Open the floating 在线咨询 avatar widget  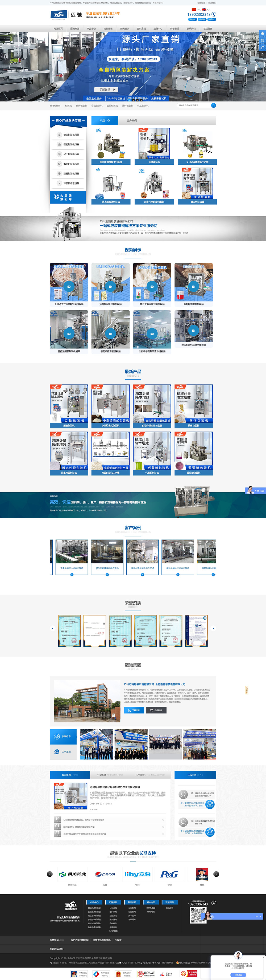coord(255,491)
